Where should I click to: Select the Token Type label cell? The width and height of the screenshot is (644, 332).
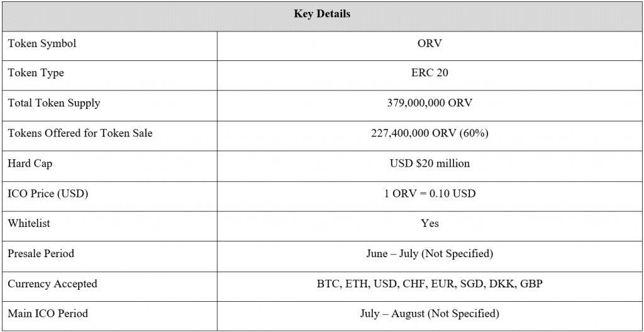[36, 73]
